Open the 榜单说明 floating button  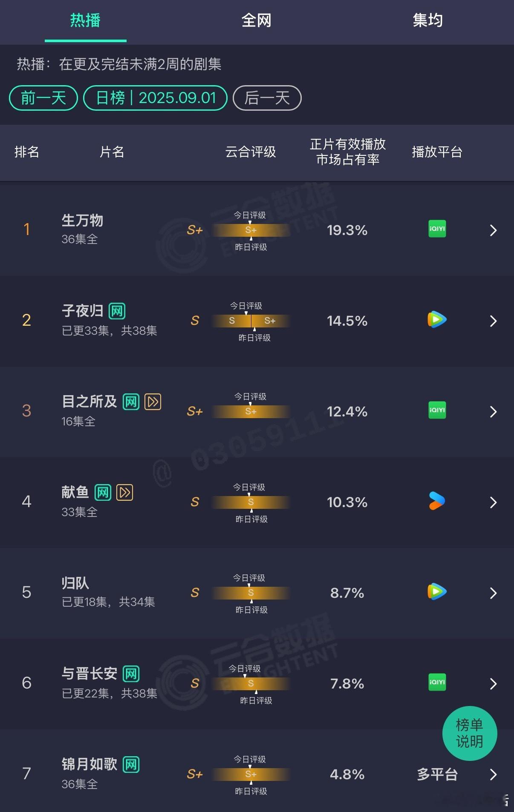pos(470,733)
